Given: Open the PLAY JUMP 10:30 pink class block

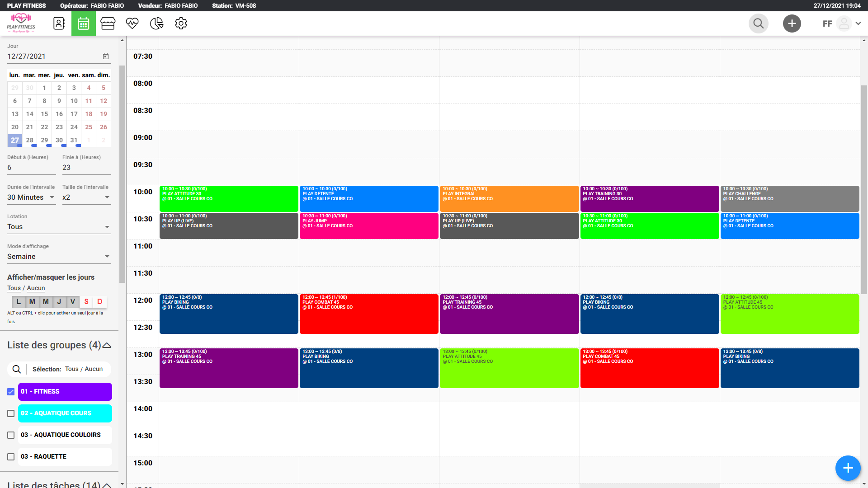Looking at the screenshot, I should [x=368, y=226].
